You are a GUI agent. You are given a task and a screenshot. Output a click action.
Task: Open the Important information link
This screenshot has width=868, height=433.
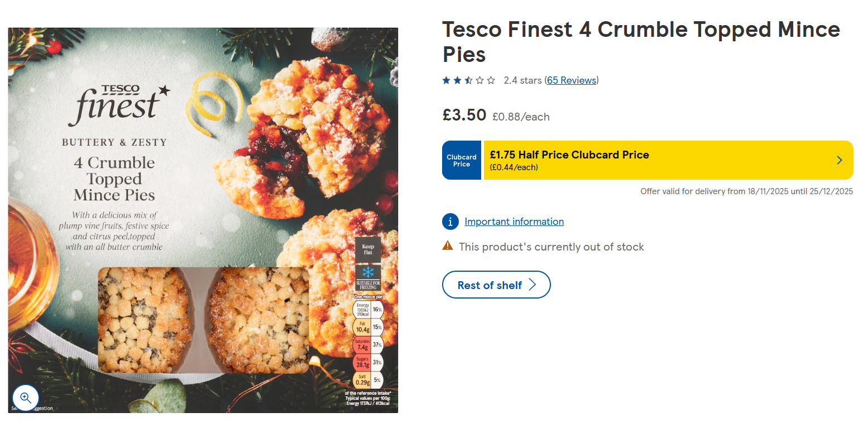[x=514, y=222]
